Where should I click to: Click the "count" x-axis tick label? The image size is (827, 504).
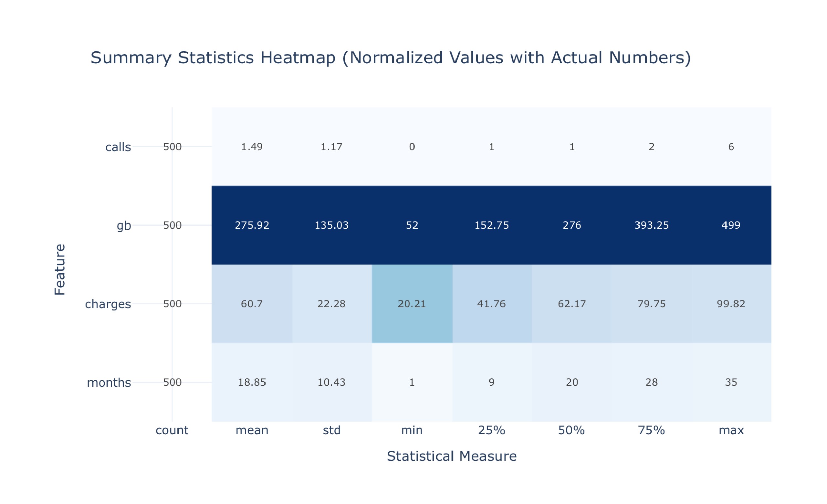click(x=172, y=430)
